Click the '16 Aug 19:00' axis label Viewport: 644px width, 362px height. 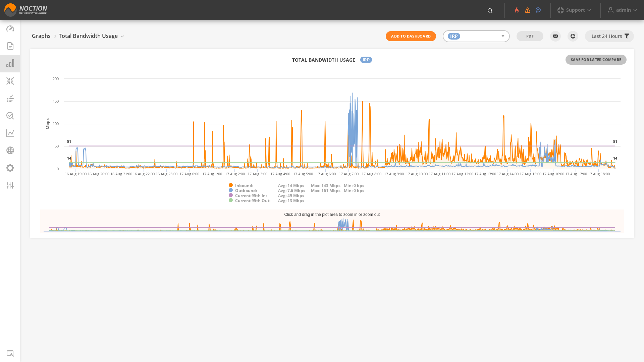[x=76, y=174]
